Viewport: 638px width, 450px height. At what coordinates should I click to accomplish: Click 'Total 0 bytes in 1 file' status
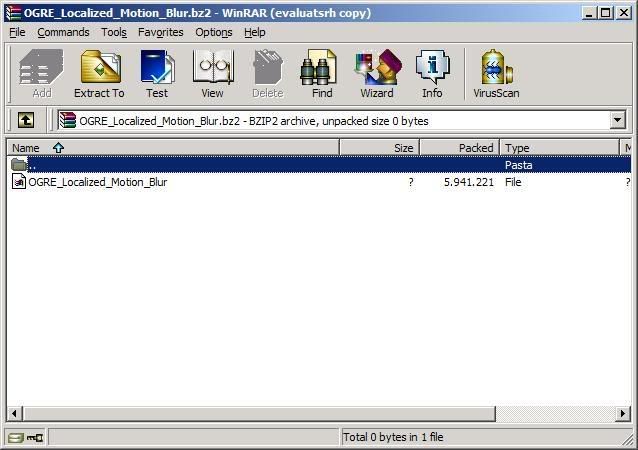[393, 437]
